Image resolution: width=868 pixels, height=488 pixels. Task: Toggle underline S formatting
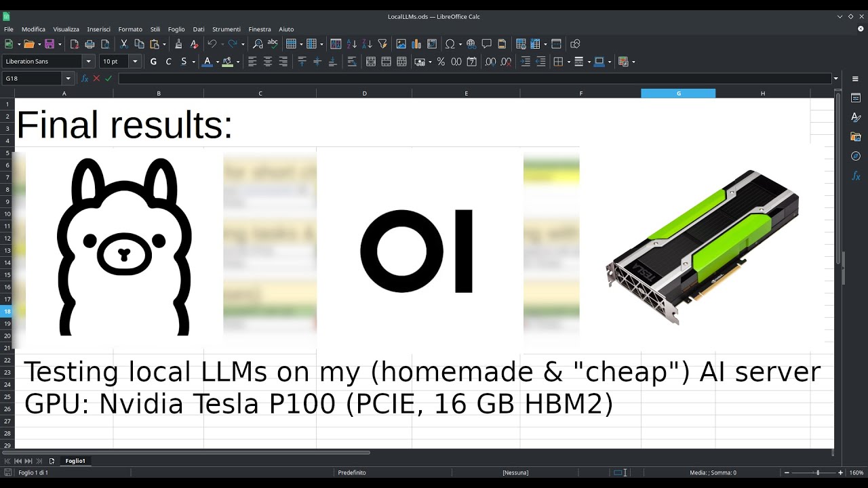184,62
